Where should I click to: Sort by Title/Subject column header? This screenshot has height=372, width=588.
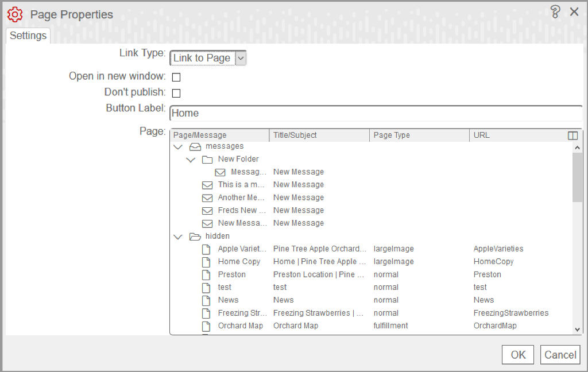(x=319, y=135)
